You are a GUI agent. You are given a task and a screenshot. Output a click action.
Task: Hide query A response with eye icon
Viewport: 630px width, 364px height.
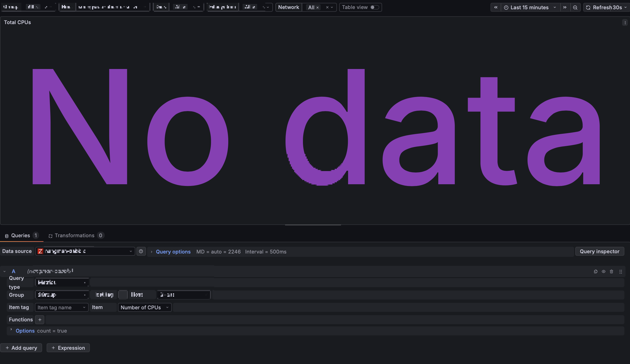604,271
